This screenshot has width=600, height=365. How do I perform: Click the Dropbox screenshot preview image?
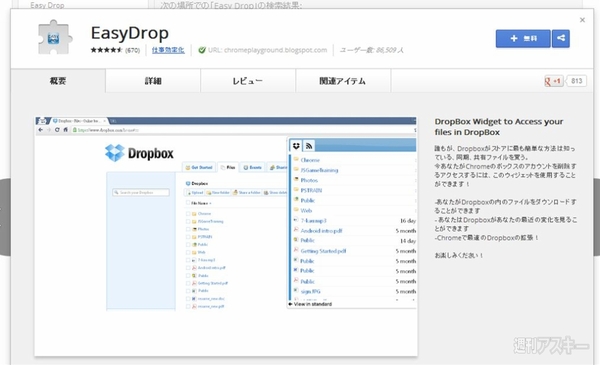coord(226,236)
